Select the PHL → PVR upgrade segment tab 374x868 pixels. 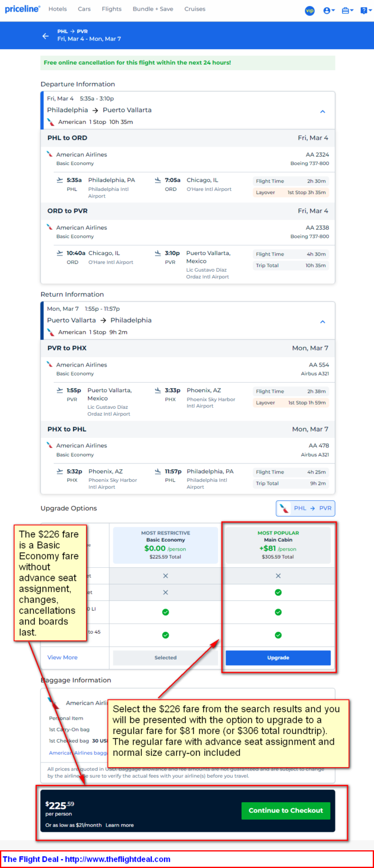pyautogui.click(x=305, y=508)
